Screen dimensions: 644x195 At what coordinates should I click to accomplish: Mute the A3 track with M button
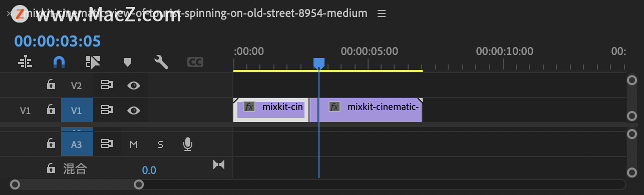[x=134, y=144]
